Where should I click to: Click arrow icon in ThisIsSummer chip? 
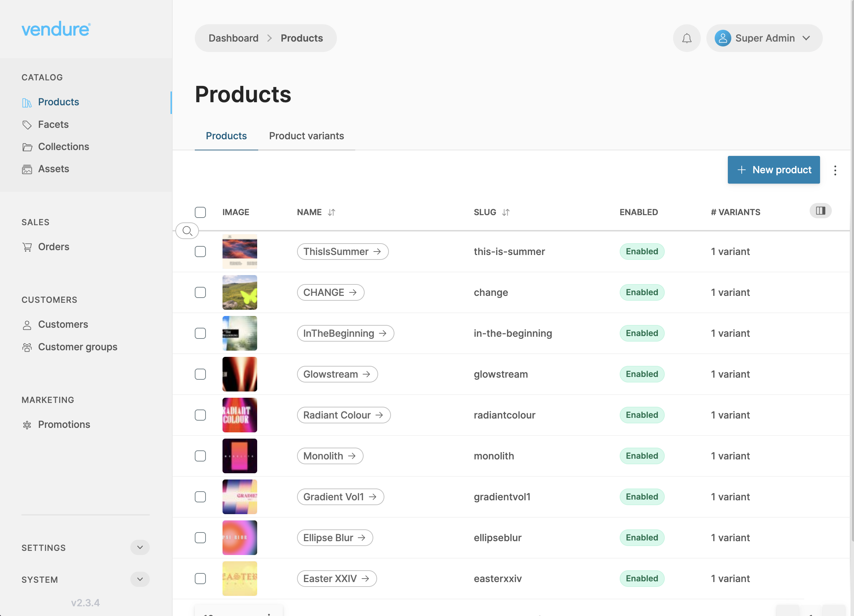coord(377,252)
